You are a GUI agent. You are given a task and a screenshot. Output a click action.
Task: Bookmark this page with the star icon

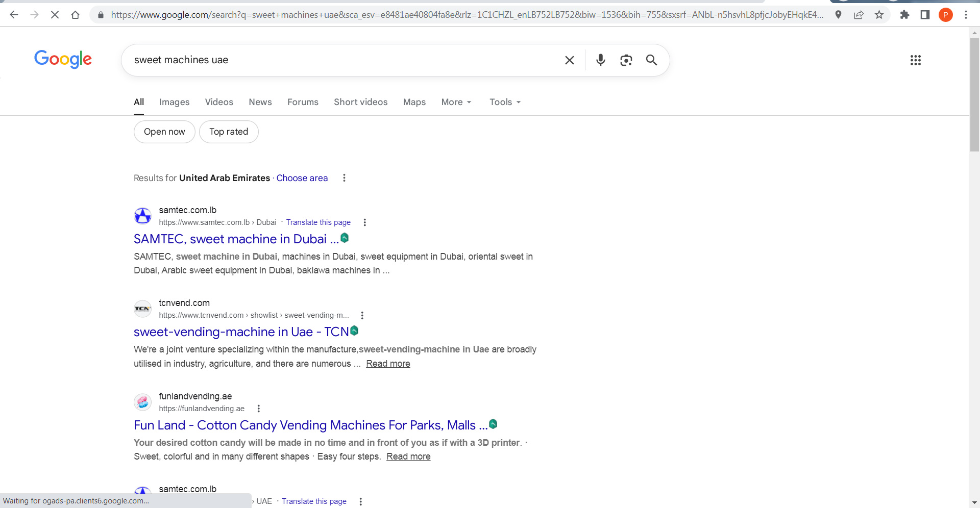[879, 15]
